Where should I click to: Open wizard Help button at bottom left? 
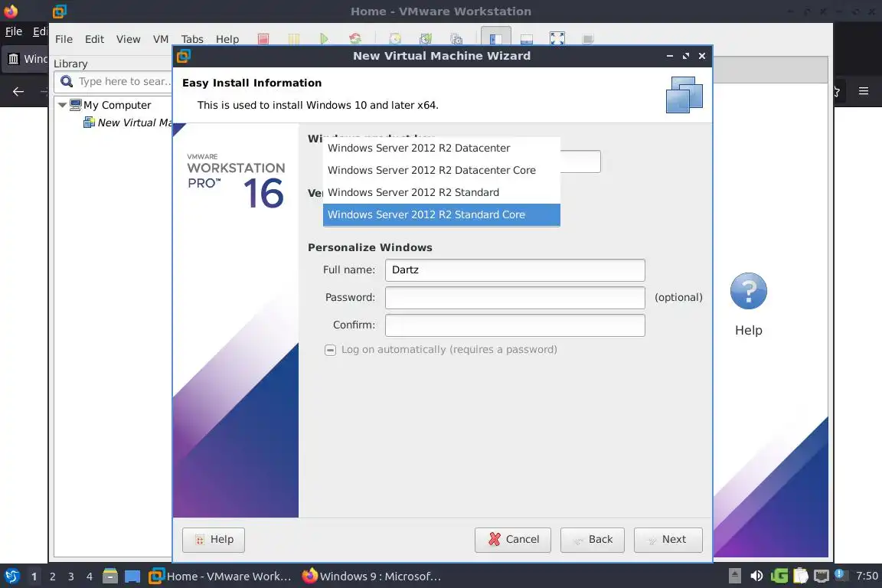coord(213,540)
